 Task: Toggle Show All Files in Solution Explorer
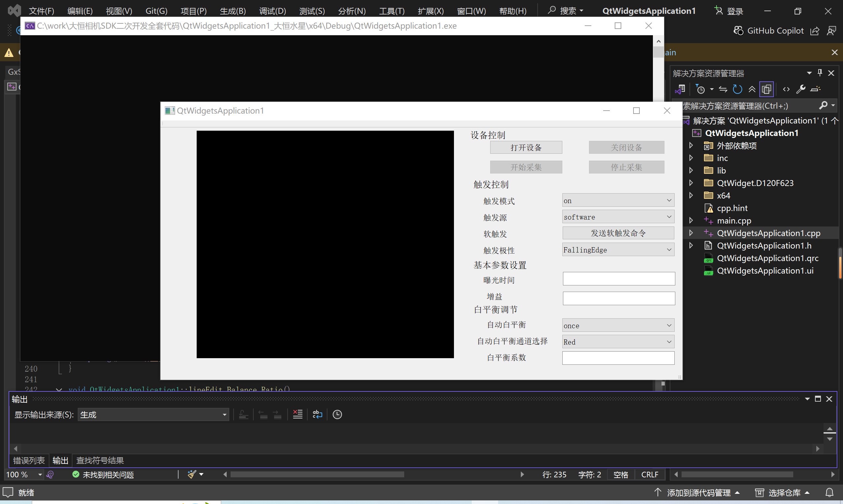coord(767,89)
